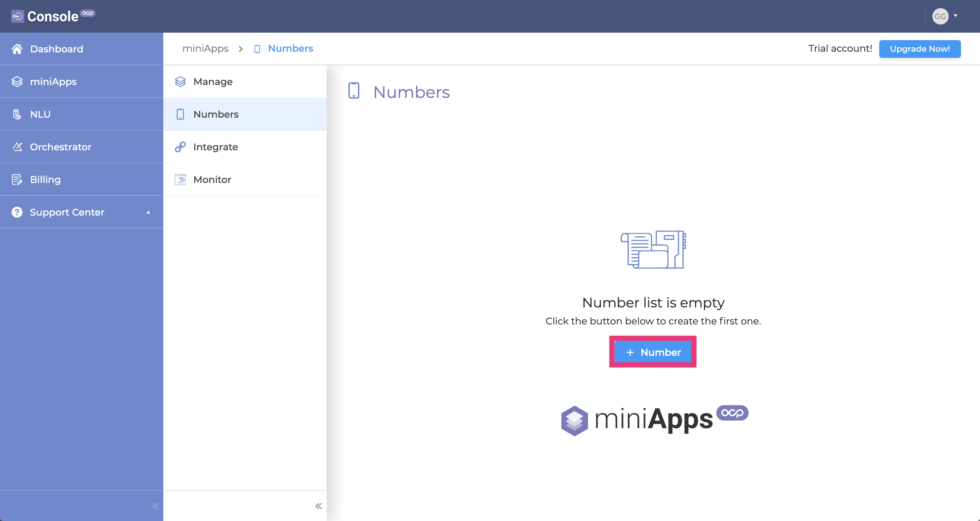The height and width of the screenshot is (521, 980).
Task: Open the Support Center menu
Action: (81, 212)
